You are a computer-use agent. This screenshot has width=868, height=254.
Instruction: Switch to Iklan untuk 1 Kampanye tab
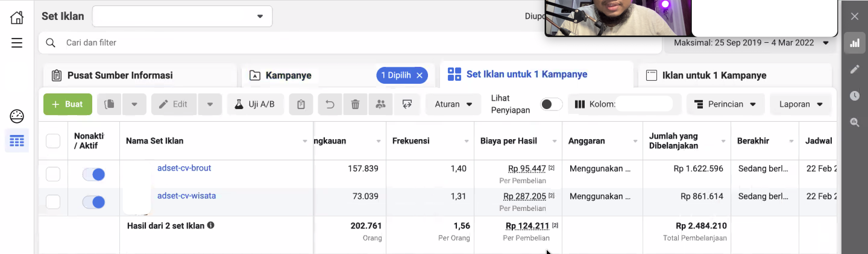pos(714,75)
